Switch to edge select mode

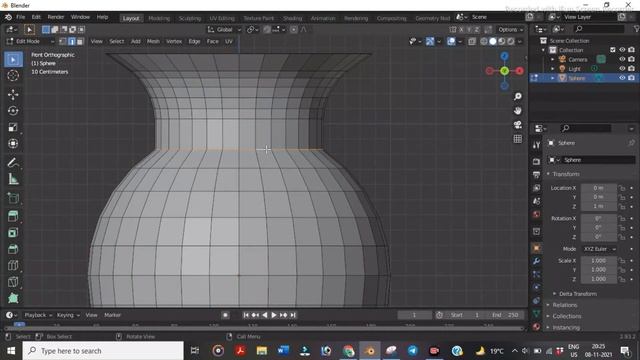coord(71,41)
